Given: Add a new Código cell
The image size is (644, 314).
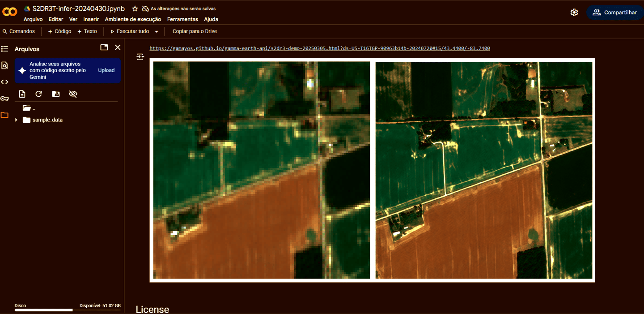Looking at the screenshot, I should pyautogui.click(x=59, y=31).
